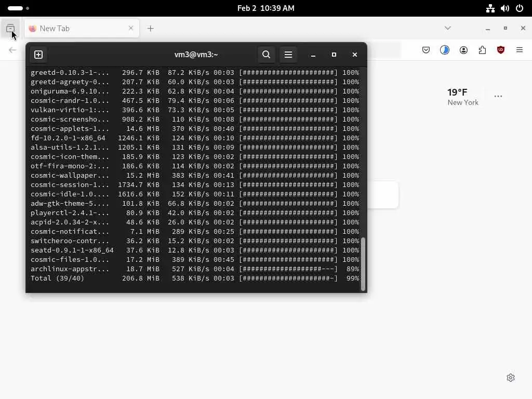Open the 19°F New York weather widget
This screenshot has width=532, height=399.
click(x=463, y=97)
